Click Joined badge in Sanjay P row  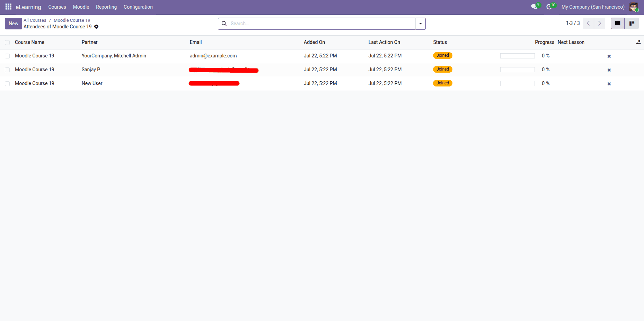pos(443,69)
